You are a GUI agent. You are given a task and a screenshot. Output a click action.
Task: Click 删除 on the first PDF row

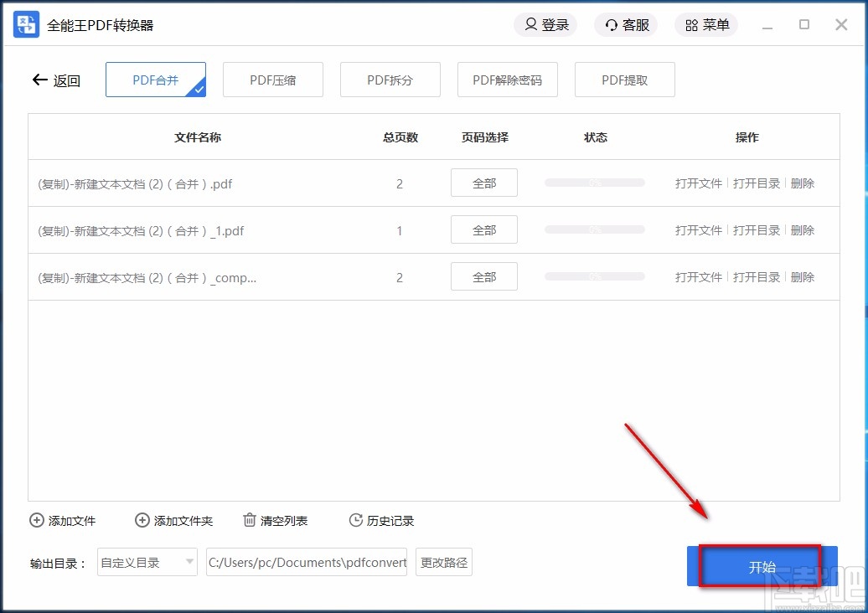(802, 183)
